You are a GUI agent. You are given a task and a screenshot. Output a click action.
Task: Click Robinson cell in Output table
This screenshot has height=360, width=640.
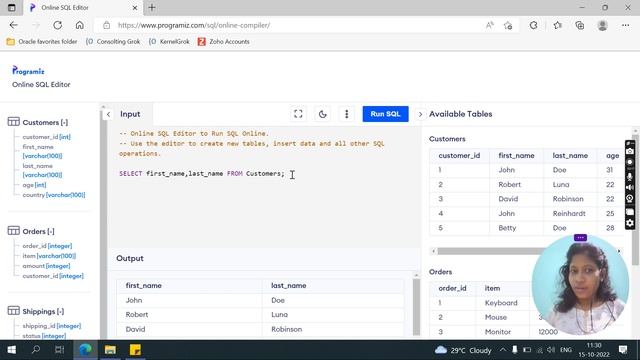tap(287, 329)
